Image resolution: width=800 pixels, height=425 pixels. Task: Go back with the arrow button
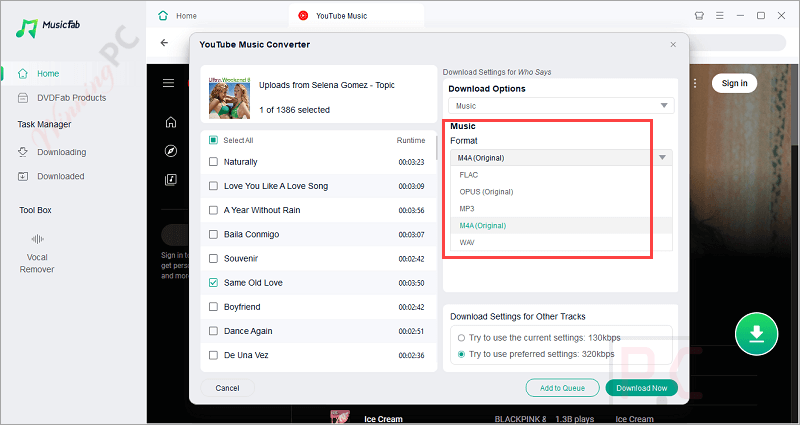[x=164, y=43]
